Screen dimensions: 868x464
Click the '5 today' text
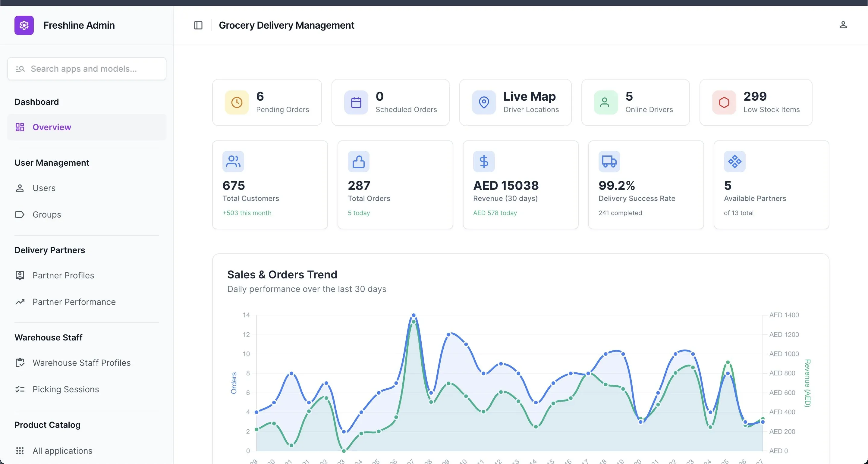tap(359, 213)
